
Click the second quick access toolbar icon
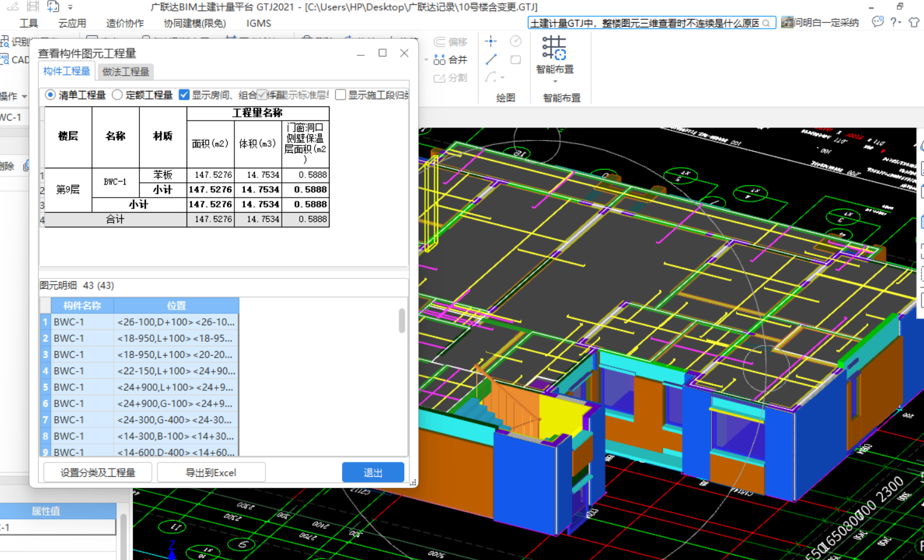pos(33,7)
